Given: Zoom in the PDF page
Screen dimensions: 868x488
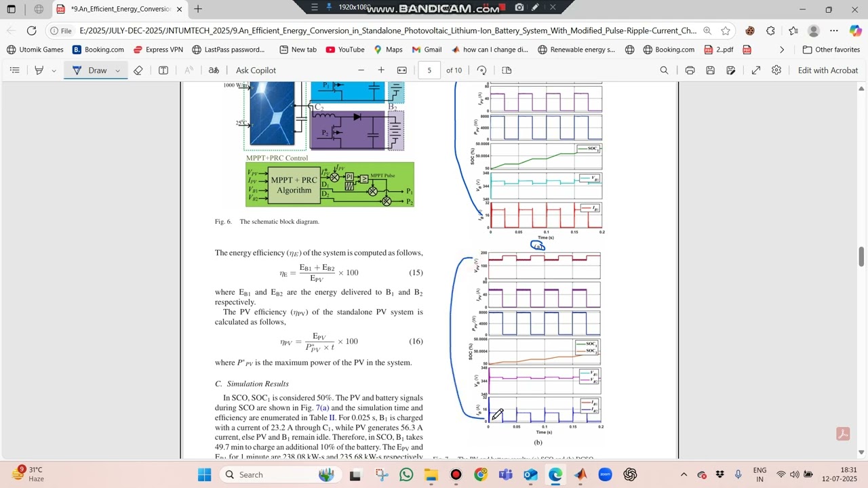Looking at the screenshot, I should tap(381, 70).
